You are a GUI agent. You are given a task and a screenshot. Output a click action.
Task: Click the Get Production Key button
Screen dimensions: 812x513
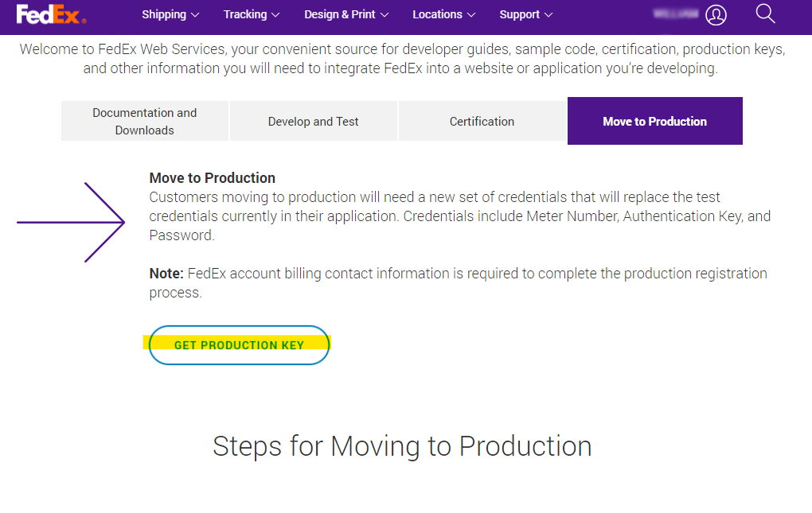[239, 345]
